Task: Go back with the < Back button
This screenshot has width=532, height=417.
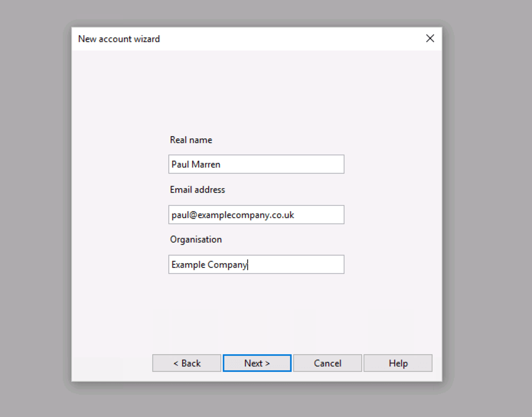Action: coord(187,363)
